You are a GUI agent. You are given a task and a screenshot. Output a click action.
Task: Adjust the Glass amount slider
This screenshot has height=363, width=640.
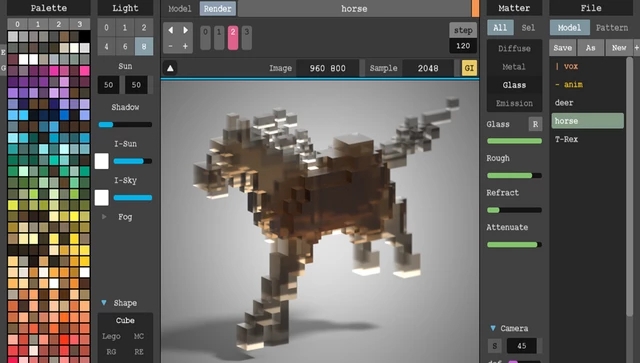point(514,141)
